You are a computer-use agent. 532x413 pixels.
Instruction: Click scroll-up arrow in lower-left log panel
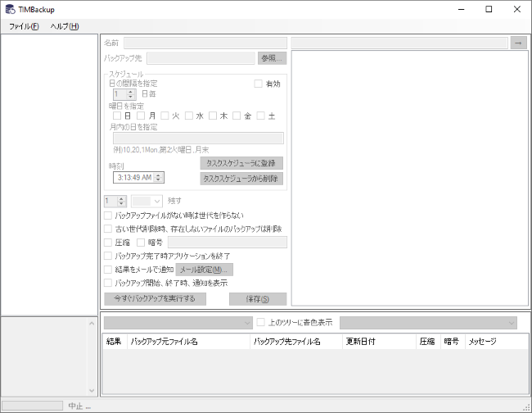pos(92,324)
